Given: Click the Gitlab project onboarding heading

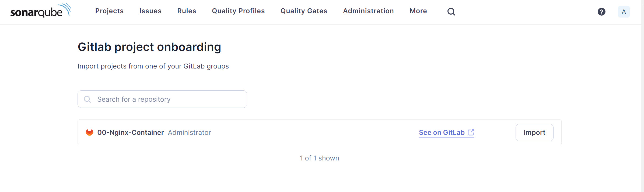Looking at the screenshot, I should pyautogui.click(x=149, y=47).
